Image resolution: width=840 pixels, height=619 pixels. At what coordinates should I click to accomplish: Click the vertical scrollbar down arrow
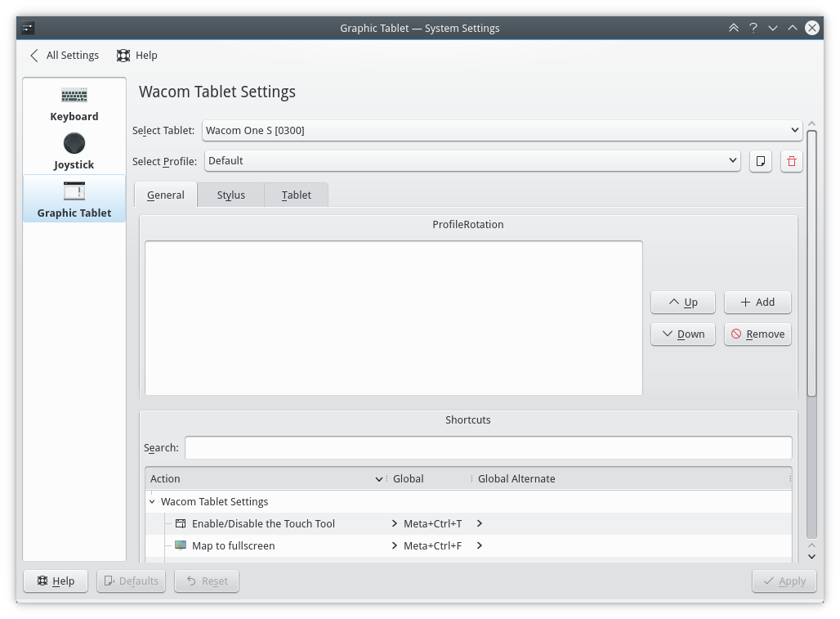coord(811,557)
